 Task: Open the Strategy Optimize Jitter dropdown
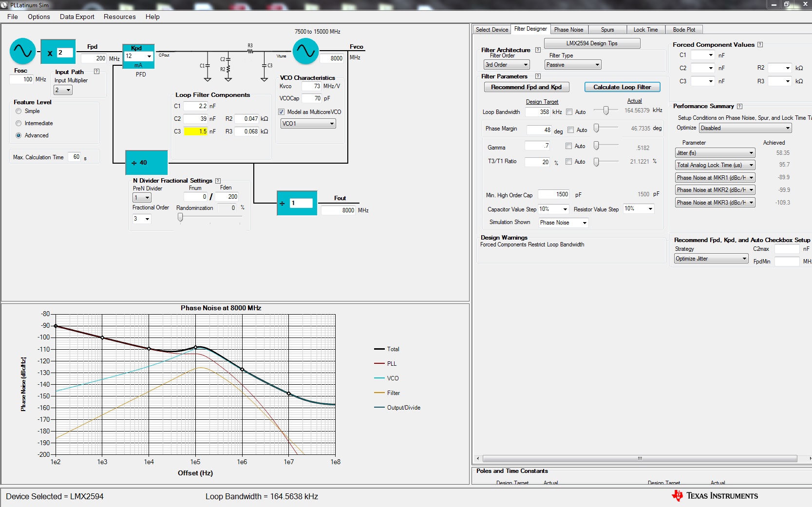[711, 259]
